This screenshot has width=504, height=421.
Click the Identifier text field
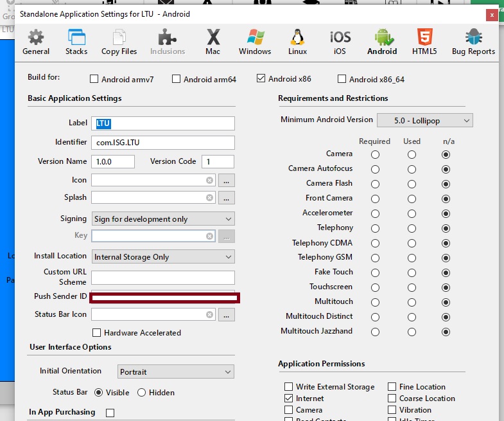coord(163,143)
